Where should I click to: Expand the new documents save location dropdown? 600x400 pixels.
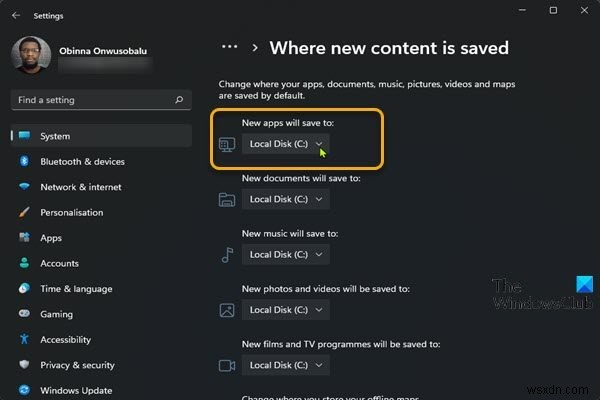coord(286,199)
